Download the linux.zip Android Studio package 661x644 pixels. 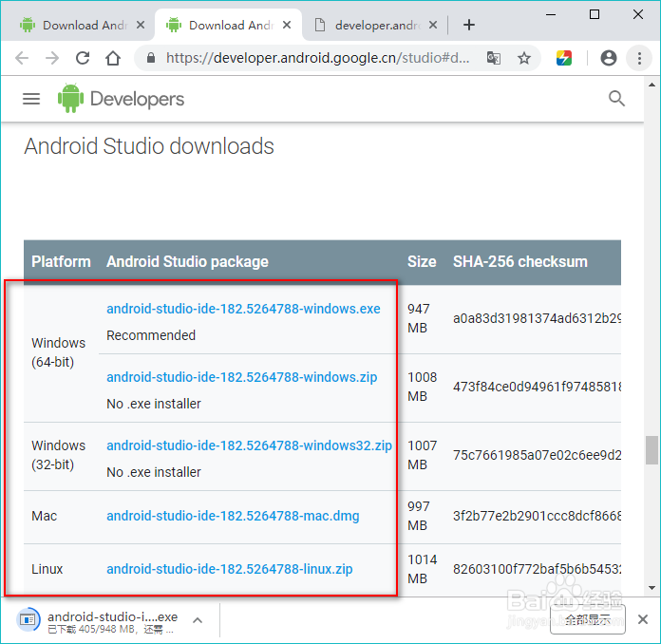pyautogui.click(x=229, y=569)
